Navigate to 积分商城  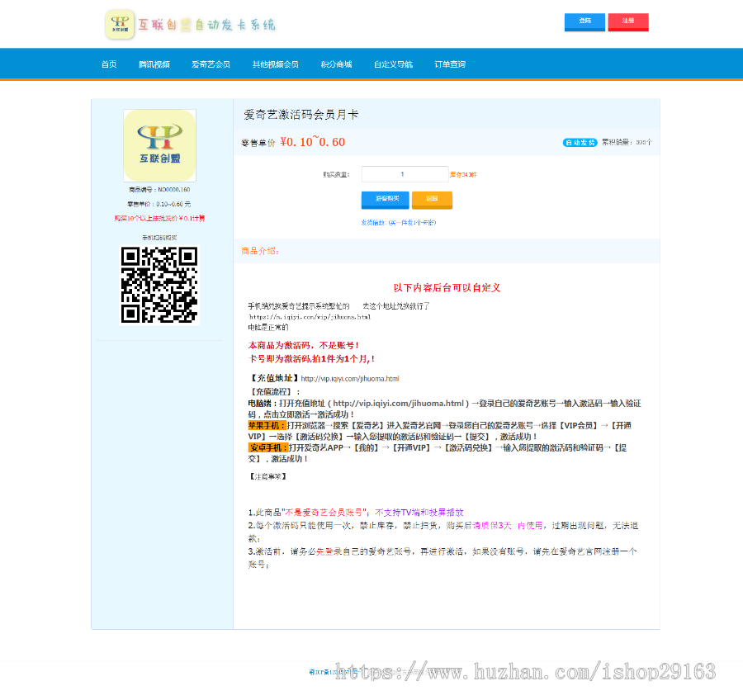click(336, 64)
